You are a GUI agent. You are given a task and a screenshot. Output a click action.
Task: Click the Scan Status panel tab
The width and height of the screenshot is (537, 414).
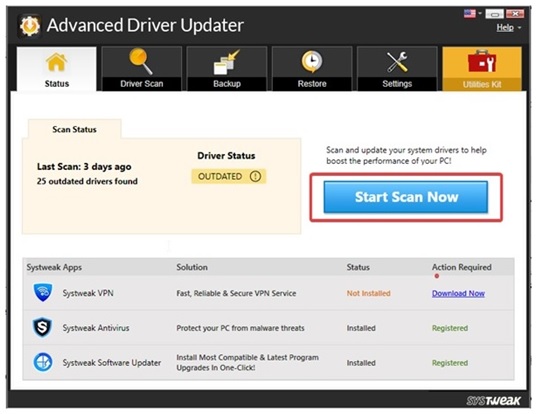point(74,129)
